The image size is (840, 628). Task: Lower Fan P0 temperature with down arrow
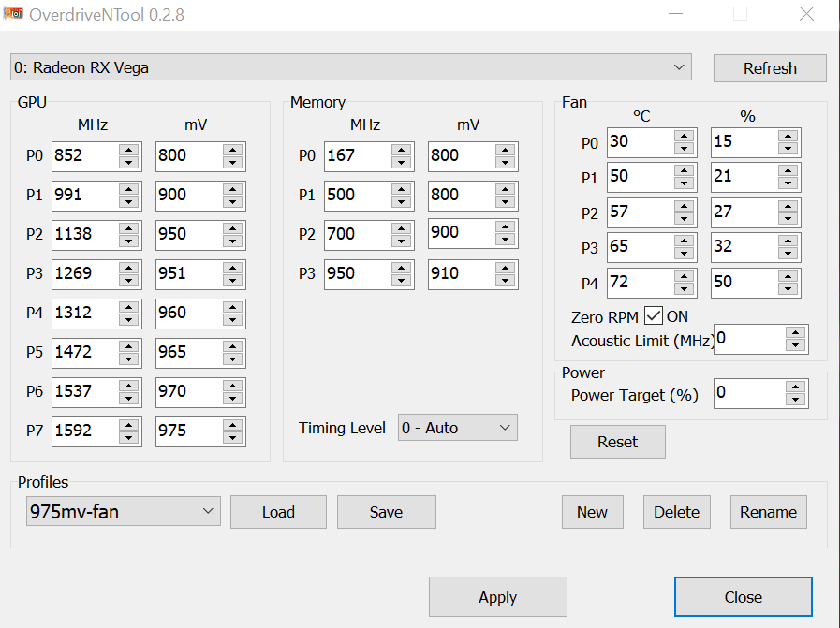click(x=684, y=149)
